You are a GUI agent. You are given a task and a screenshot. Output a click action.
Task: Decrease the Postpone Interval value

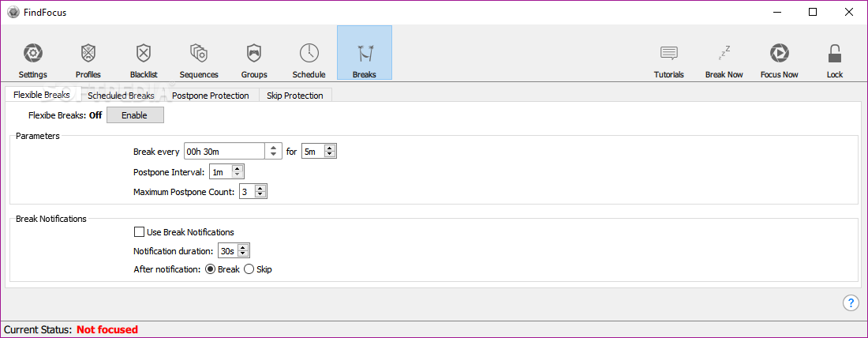(238, 175)
